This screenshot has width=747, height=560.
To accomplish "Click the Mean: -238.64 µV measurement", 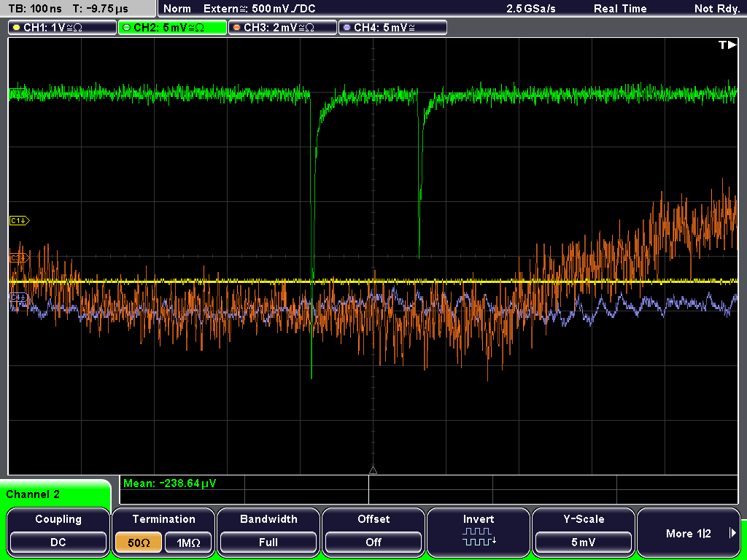I will click(x=169, y=483).
